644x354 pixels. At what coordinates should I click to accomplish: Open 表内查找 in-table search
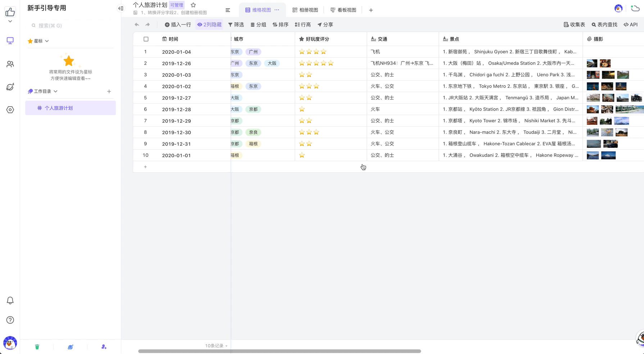[x=604, y=24]
